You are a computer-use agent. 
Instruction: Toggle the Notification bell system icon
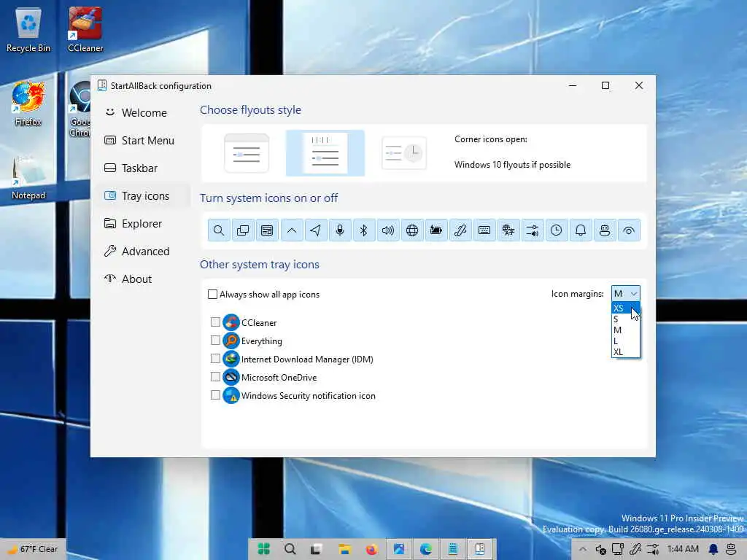tap(581, 230)
